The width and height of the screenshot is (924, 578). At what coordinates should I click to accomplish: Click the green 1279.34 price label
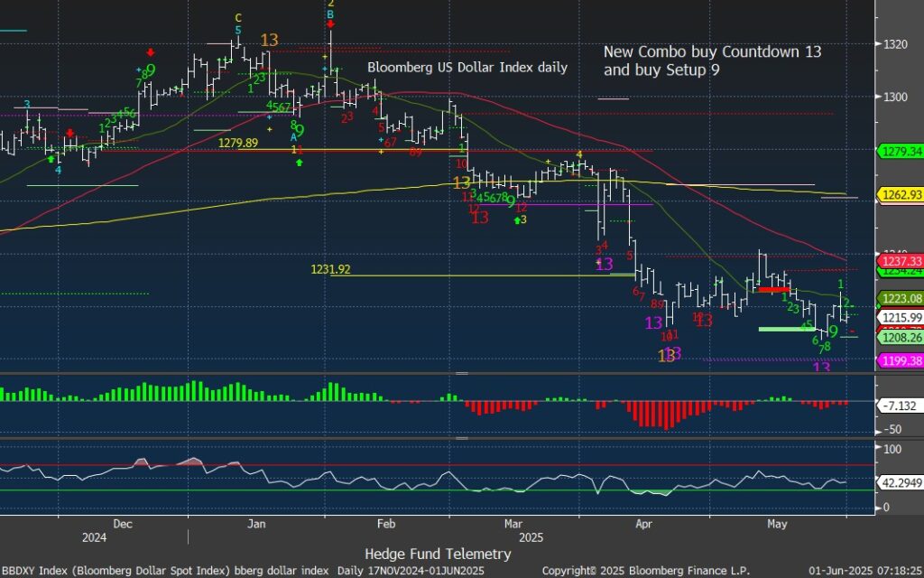(901, 152)
